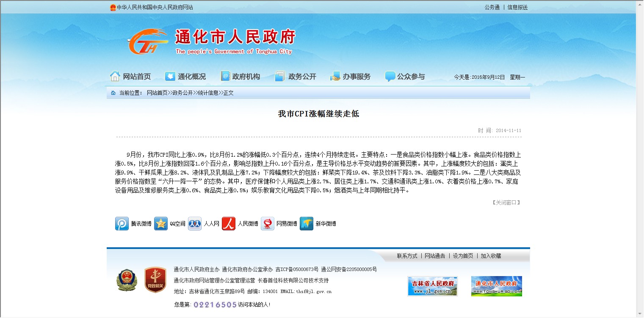This screenshot has width=644, height=318.
Task: Share via 人民微博 red icon
Action: coord(229,224)
